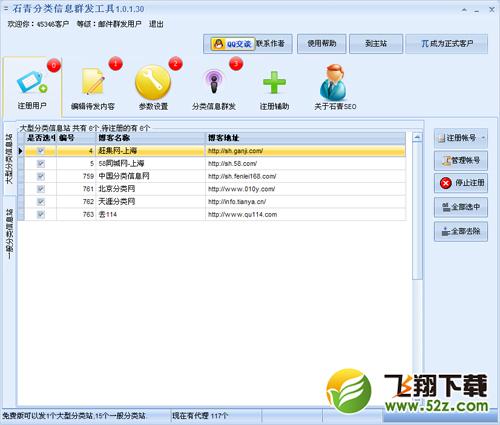This screenshot has width=500, height=425.
Task: Click the http://www.qu114.com address cell
Action: point(306,214)
